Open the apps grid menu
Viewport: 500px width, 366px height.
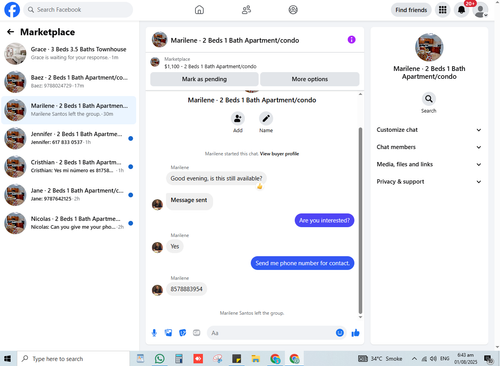442,10
